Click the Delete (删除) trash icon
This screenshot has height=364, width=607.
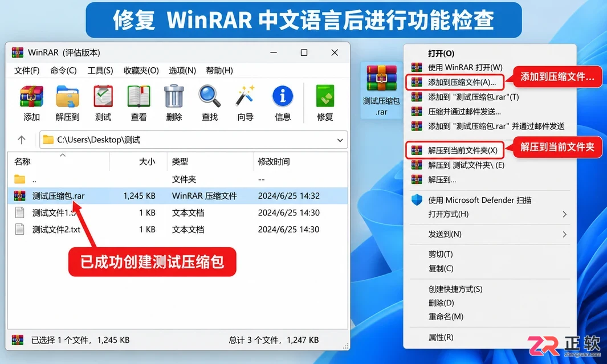point(174,97)
